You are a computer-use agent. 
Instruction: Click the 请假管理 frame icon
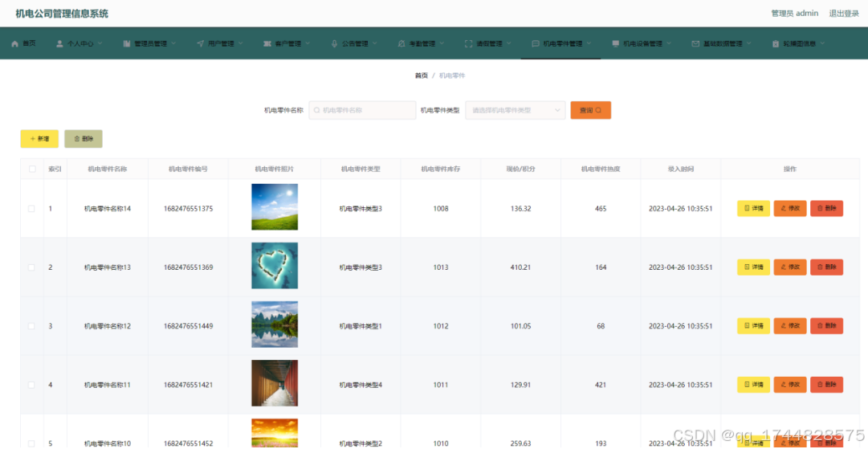[468, 43]
